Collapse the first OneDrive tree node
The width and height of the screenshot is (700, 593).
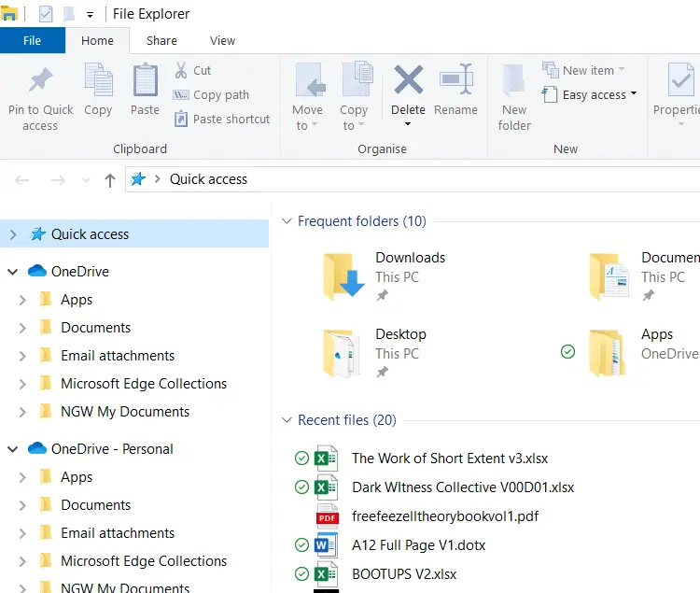(x=12, y=272)
